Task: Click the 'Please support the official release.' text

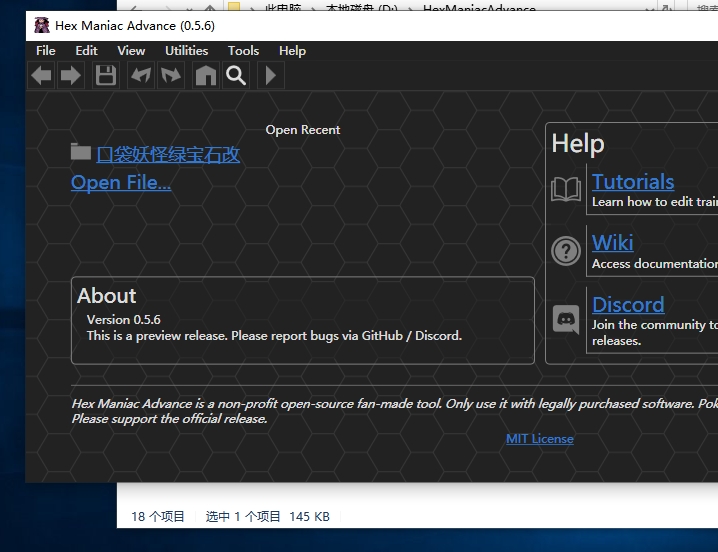Action: [169, 419]
